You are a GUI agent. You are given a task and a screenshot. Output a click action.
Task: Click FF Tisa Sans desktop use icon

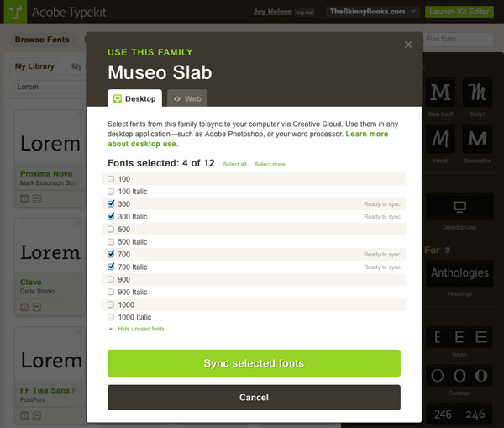point(37,415)
